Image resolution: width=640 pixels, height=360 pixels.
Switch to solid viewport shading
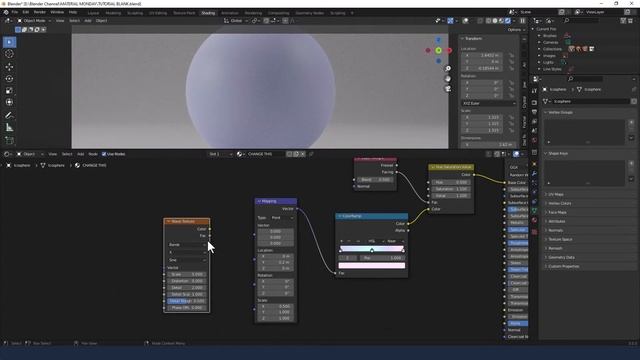495,20
